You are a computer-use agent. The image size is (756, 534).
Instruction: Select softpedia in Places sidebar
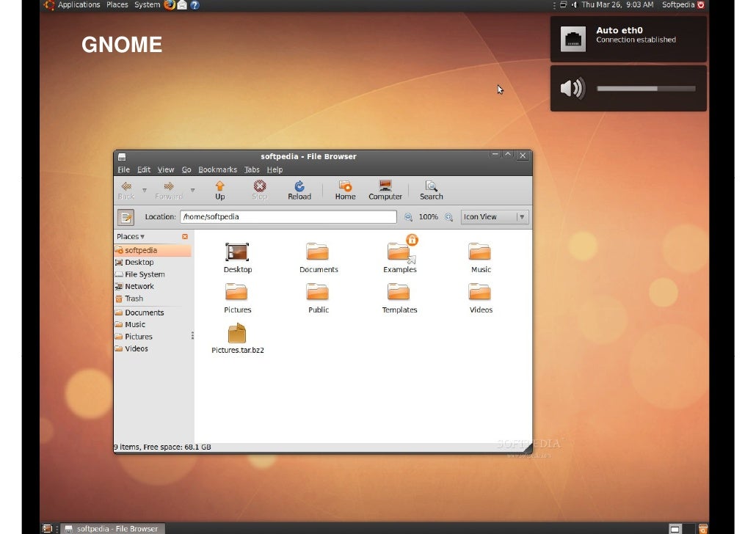(153, 250)
